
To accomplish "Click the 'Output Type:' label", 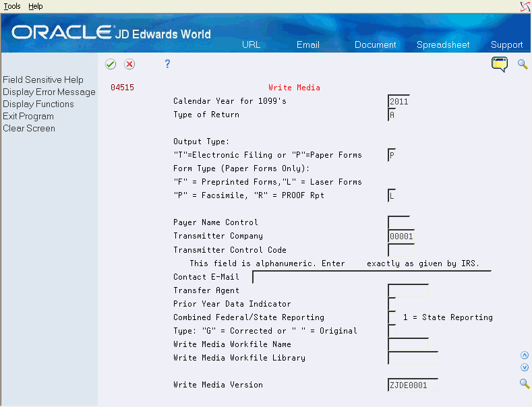I will 201,142.
